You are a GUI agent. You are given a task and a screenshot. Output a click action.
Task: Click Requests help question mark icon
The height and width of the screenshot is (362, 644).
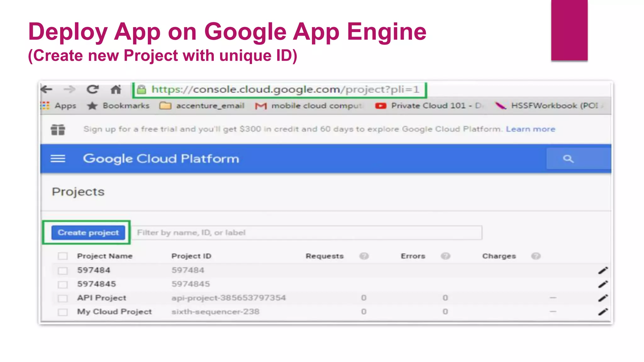tap(364, 256)
